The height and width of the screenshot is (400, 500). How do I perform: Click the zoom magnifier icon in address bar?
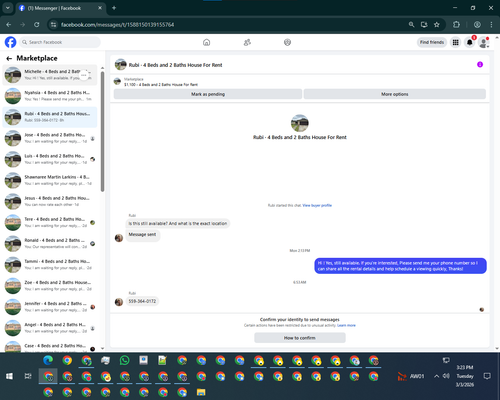tap(412, 25)
